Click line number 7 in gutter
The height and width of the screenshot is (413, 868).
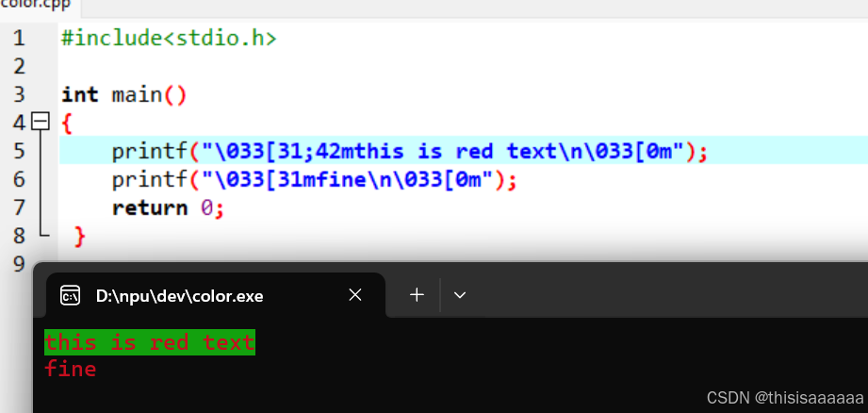coord(19,207)
